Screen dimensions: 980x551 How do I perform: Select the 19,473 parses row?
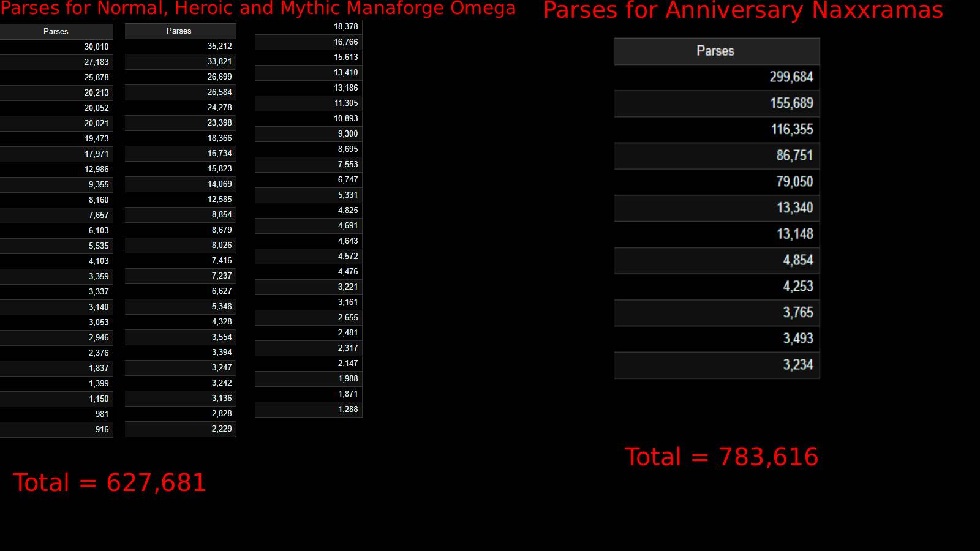coord(56,138)
